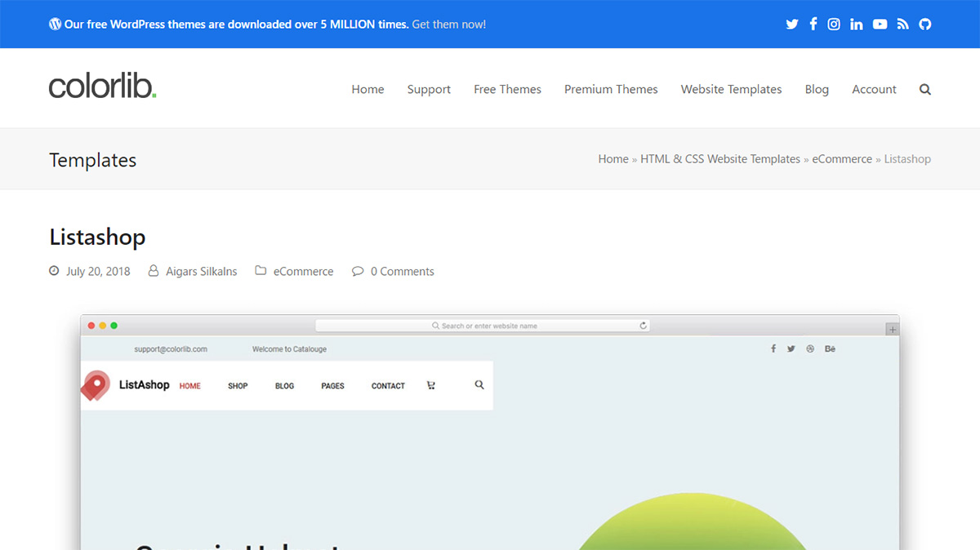
Task: Open Website Templates menu item
Action: pos(732,90)
